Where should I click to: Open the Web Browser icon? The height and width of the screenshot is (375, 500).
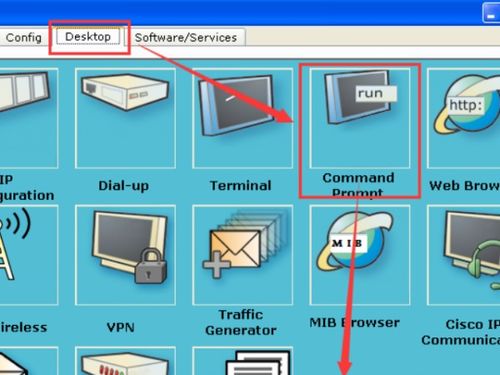tap(464, 118)
